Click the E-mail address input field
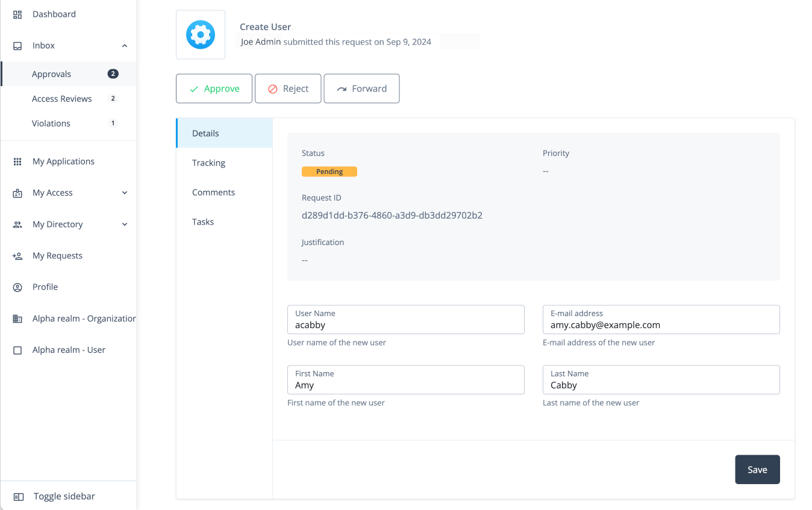The image size is (812, 510). point(661,325)
